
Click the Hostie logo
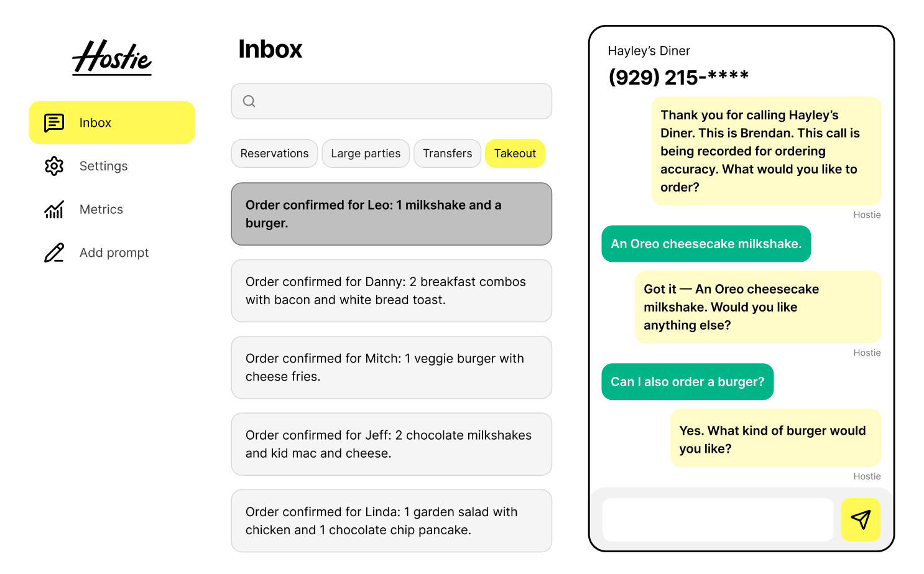(112, 58)
